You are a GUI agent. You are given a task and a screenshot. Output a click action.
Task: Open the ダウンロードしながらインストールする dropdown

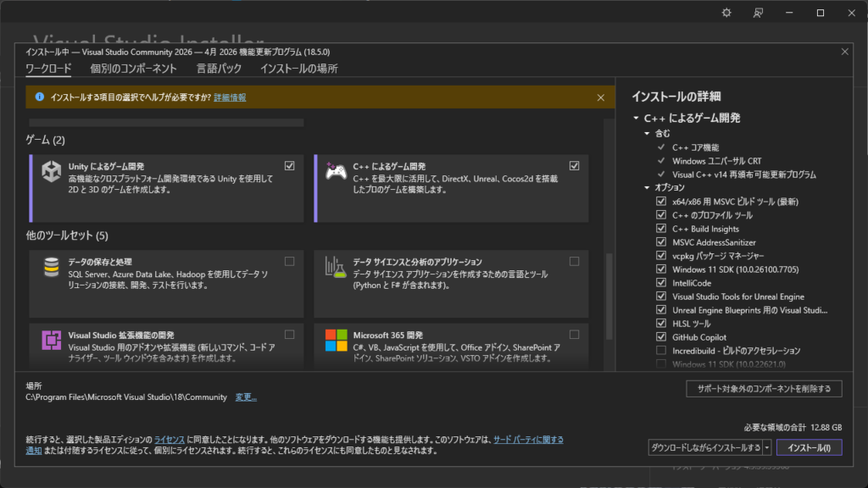pos(766,447)
